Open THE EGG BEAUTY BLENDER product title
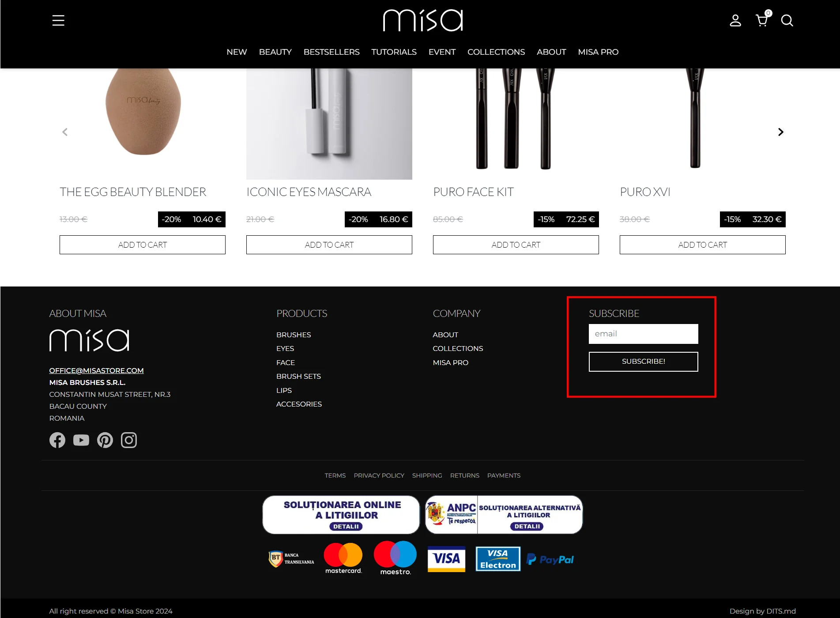The height and width of the screenshot is (618, 840). (133, 192)
